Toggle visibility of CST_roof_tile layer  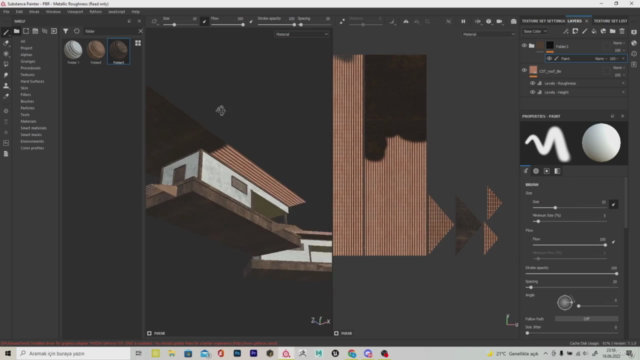[x=524, y=70]
